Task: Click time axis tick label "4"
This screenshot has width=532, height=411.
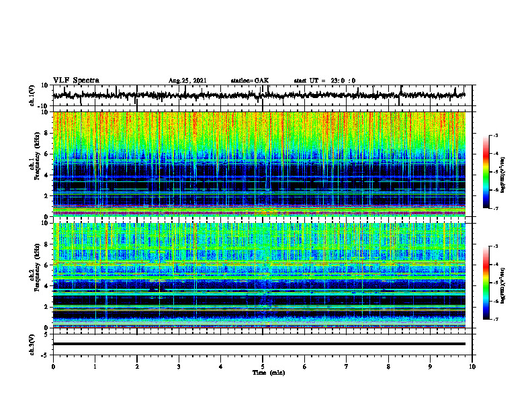Action: click(x=220, y=367)
